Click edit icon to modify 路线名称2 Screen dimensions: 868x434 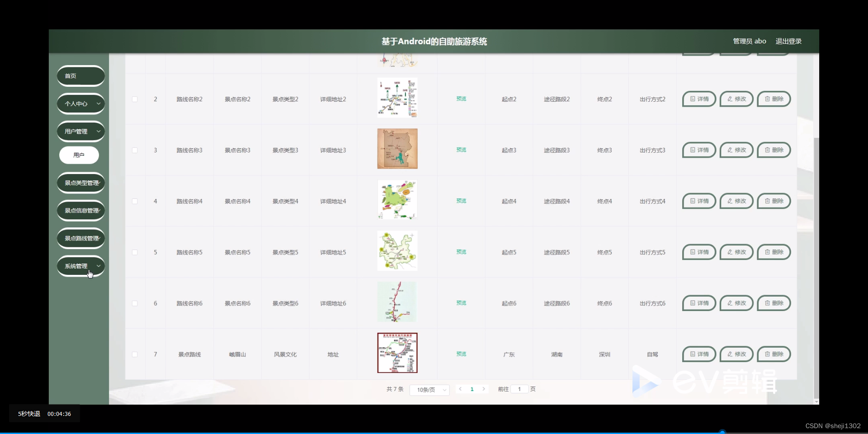click(x=736, y=99)
